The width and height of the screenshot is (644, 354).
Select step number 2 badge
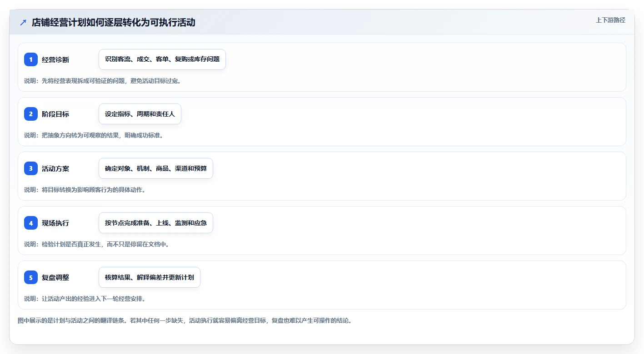coord(31,114)
